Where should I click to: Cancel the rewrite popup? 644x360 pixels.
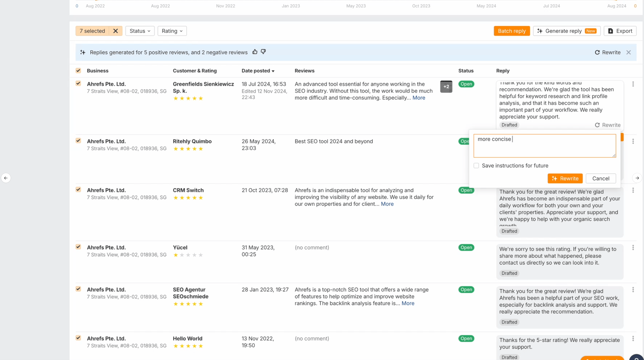(601, 179)
